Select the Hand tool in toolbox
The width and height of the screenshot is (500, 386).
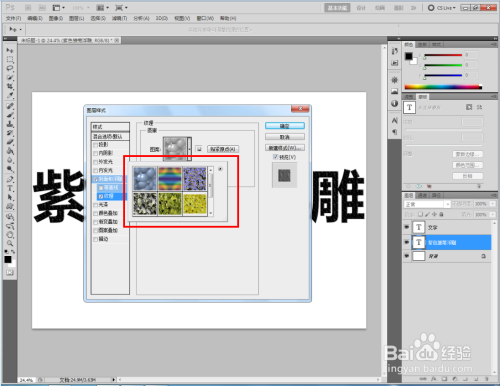[10, 234]
